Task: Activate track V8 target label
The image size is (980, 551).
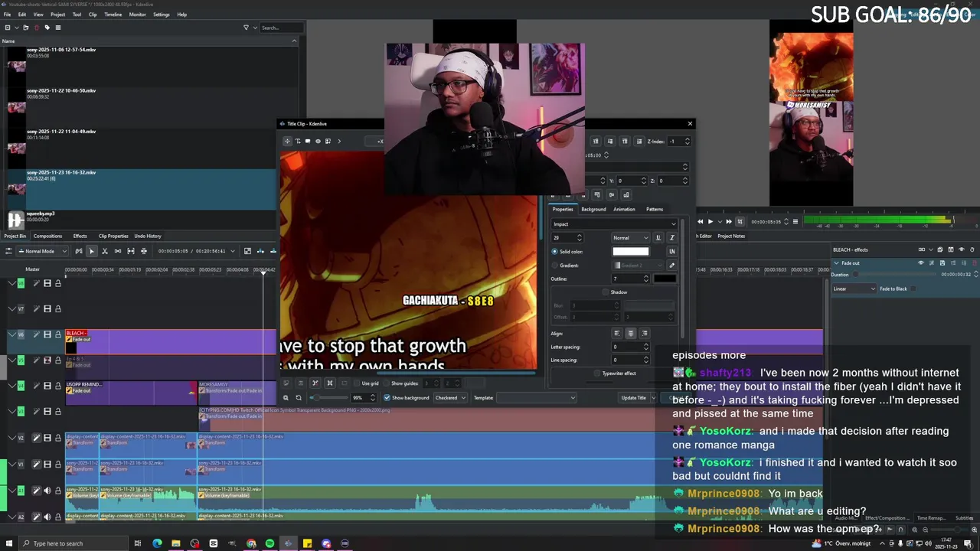Action: tap(21, 283)
